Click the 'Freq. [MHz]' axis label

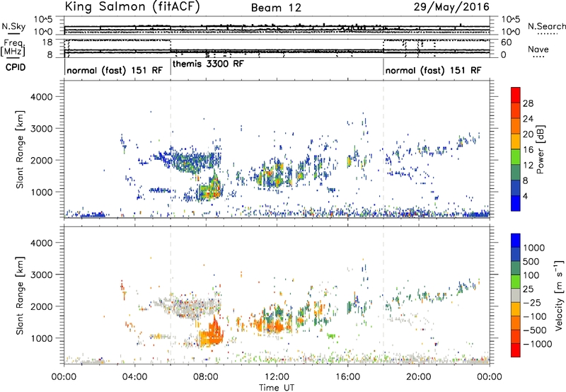tap(13, 47)
